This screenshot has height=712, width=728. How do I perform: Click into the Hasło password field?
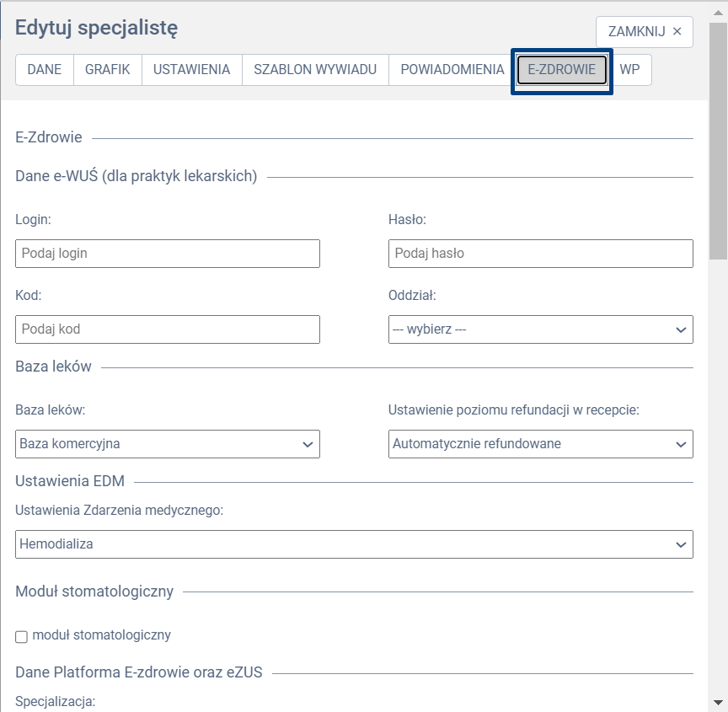tap(540, 254)
